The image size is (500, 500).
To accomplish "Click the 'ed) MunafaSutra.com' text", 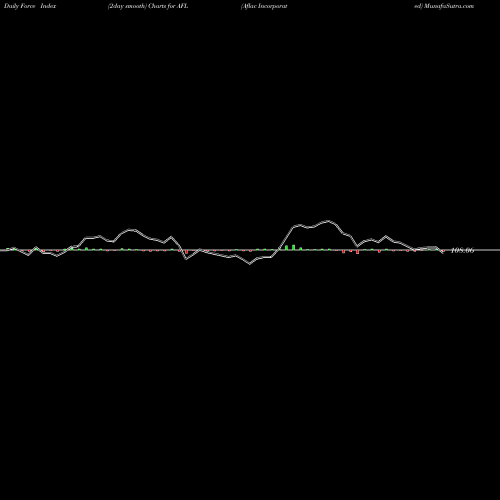I will (444, 6).
